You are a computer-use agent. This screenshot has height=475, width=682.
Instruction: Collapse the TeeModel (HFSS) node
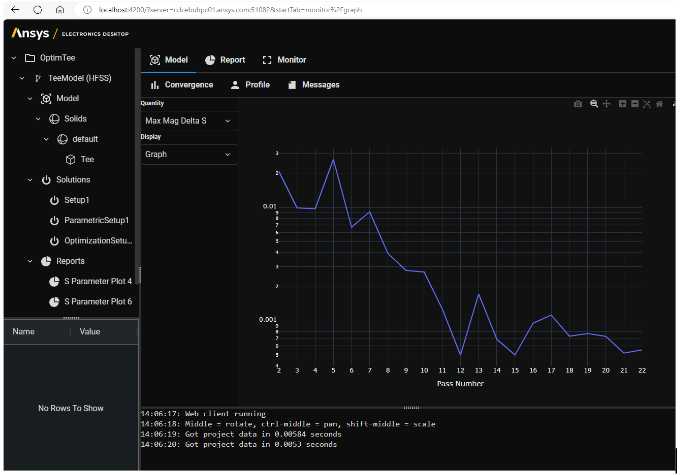22,78
